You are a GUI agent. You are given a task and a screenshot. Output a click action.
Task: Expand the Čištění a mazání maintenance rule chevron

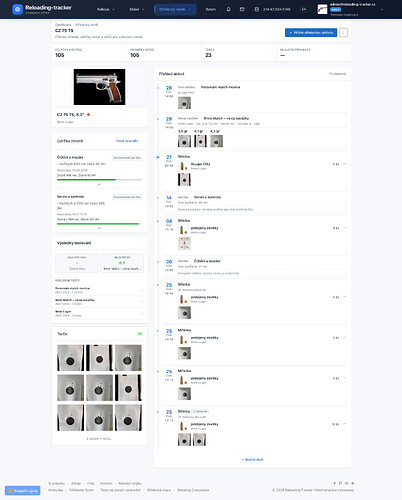click(x=99, y=184)
